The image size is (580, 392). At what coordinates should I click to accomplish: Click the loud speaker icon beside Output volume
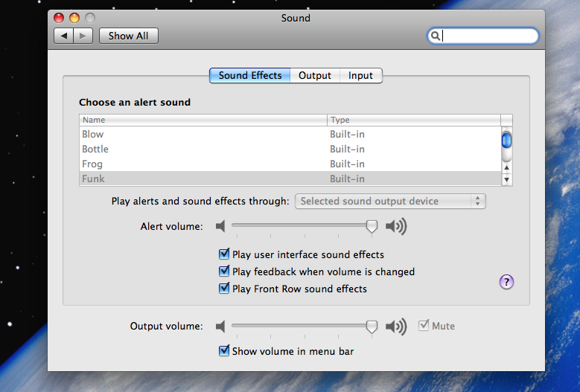[396, 327]
